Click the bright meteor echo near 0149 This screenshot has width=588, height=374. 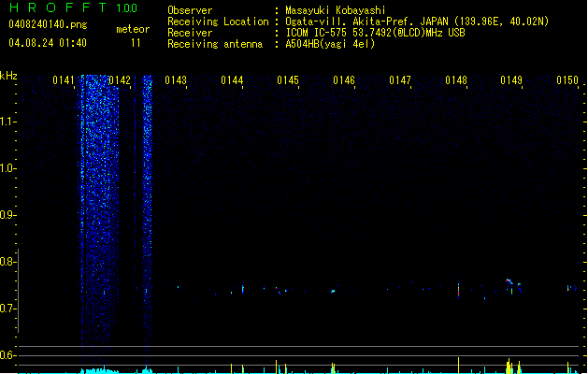point(509,281)
